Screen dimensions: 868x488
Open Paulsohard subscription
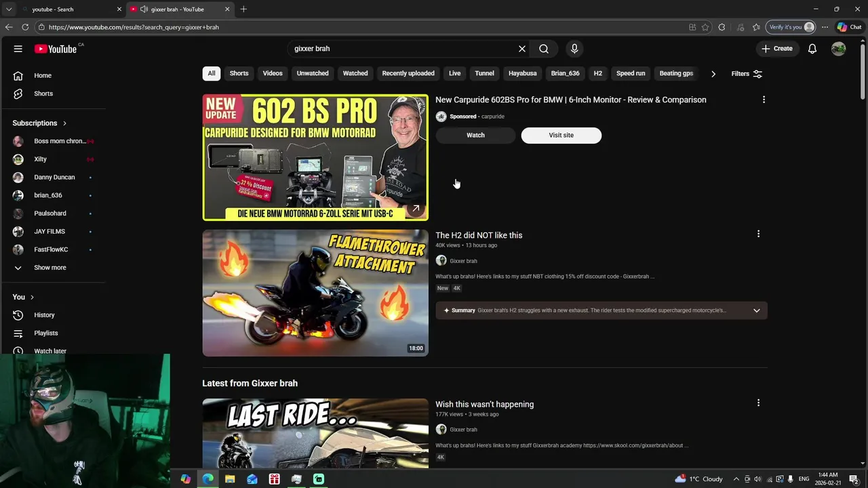coord(53,213)
